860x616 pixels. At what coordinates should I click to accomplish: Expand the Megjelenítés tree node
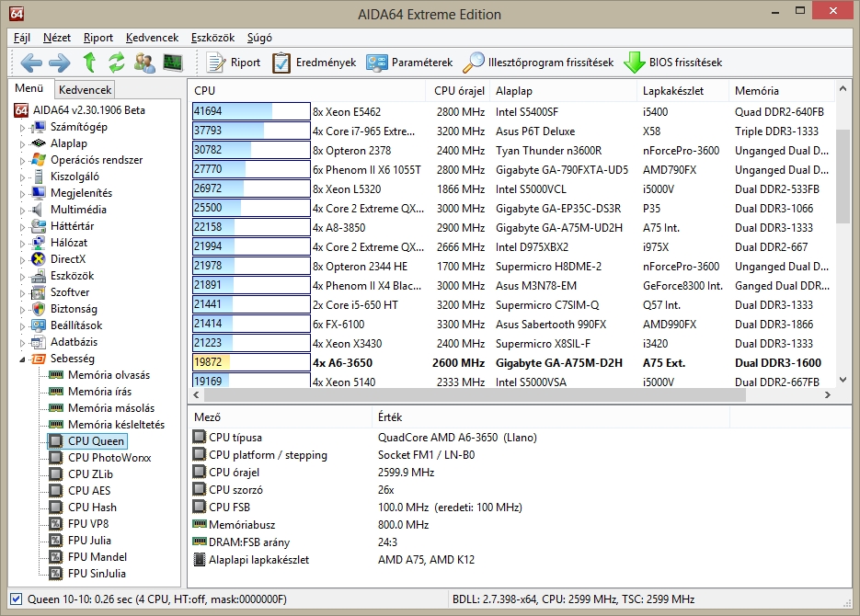(x=22, y=193)
